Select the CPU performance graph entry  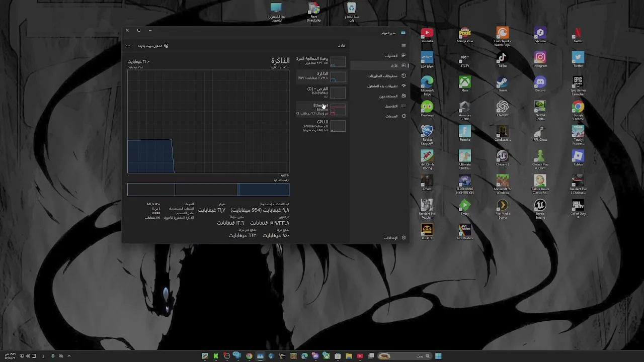[x=321, y=61]
